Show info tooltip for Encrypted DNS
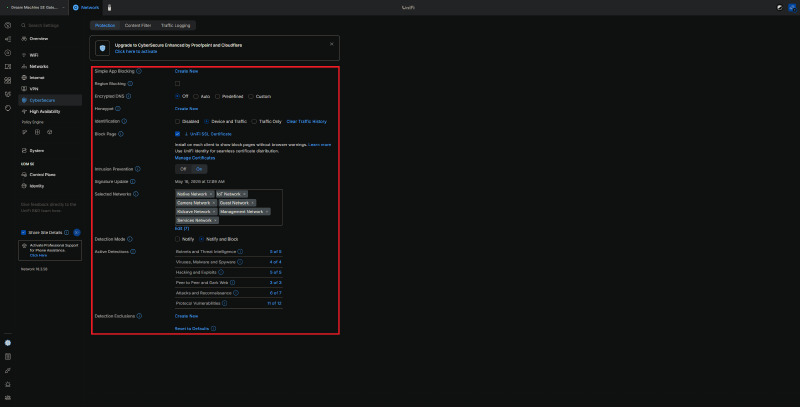Viewport: 800px width, 407px height. click(129, 96)
